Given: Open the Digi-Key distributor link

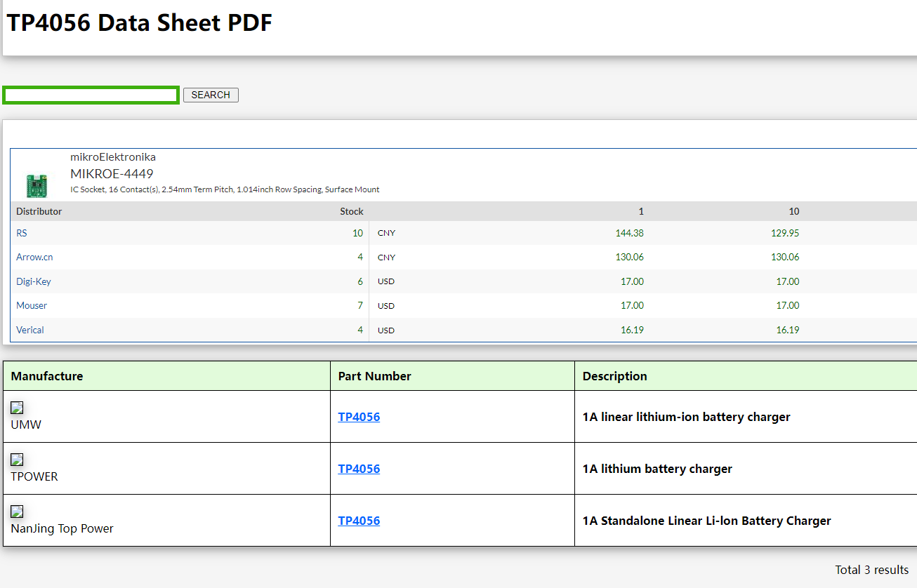Looking at the screenshot, I should tap(34, 281).
